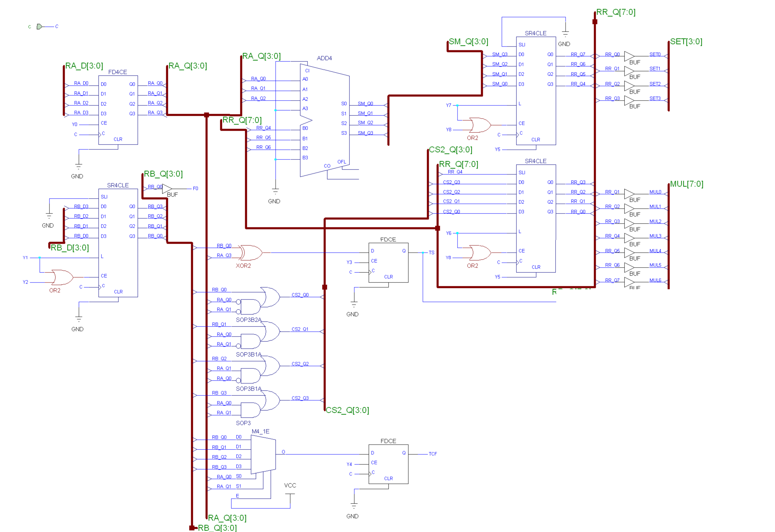Click the RB_D[3:0] bus label

coord(70,248)
